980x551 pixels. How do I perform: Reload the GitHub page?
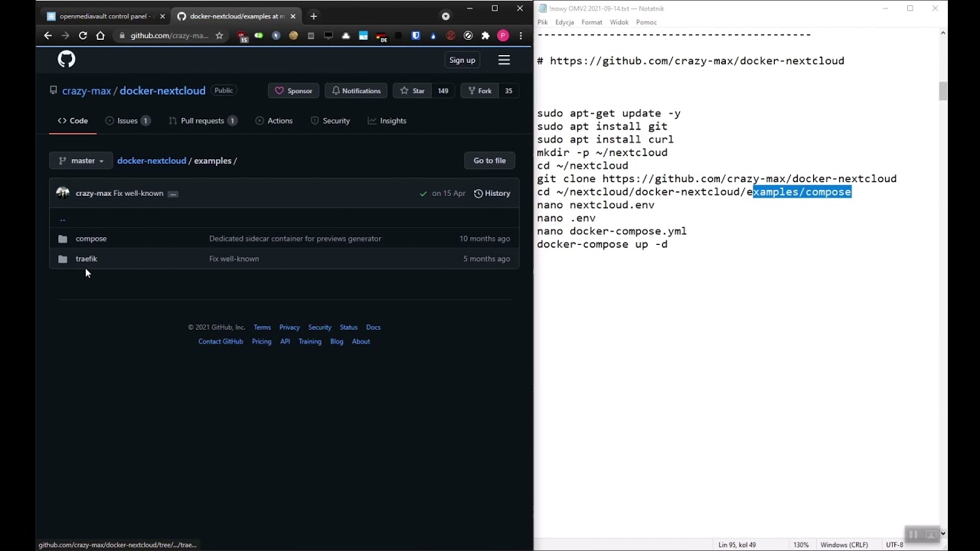(83, 35)
